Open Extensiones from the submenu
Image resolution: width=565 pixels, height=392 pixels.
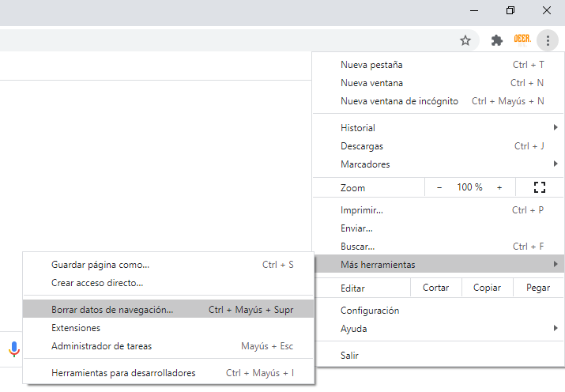[168, 328]
